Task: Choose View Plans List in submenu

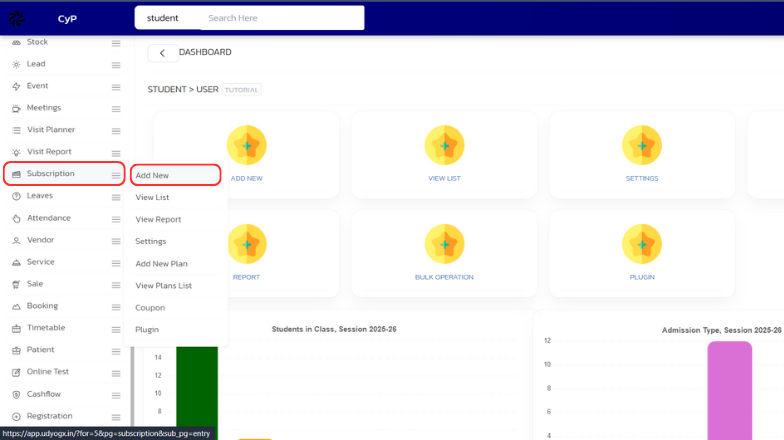Action: [163, 285]
